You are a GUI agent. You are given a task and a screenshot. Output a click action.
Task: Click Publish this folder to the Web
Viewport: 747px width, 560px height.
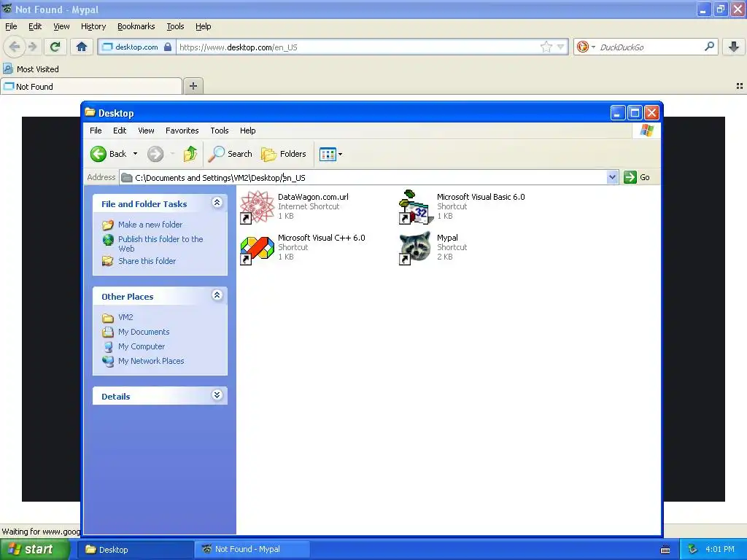160,244
